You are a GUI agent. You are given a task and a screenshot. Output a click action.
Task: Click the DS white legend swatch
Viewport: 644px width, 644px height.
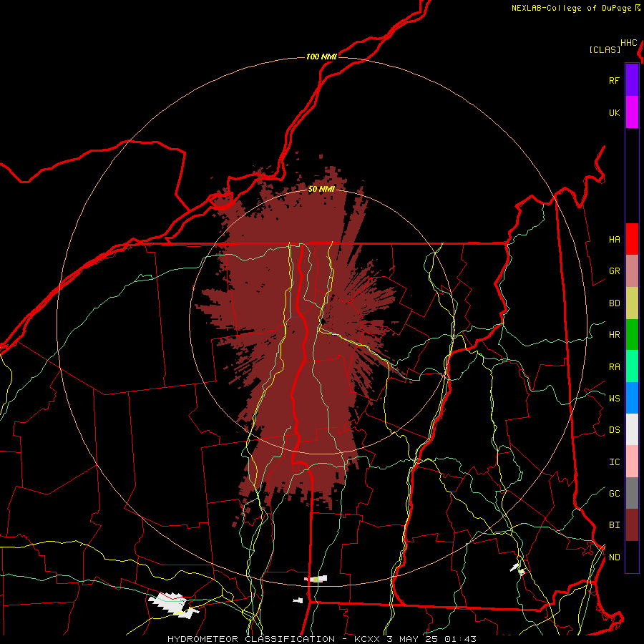click(632, 429)
